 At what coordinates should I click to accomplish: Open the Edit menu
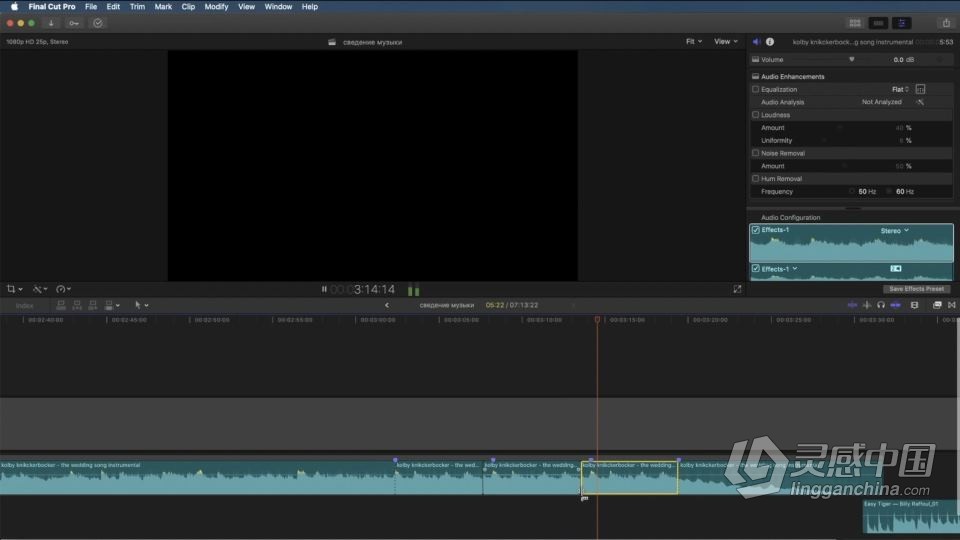click(x=113, y=7)
